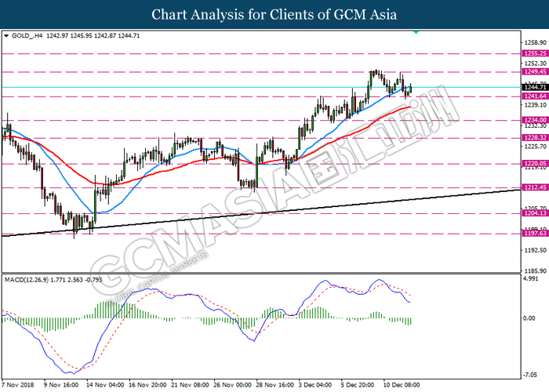Select the 1241.64 price level label
549x392 pixels.
pyautogui.click(x=536, y=96)
